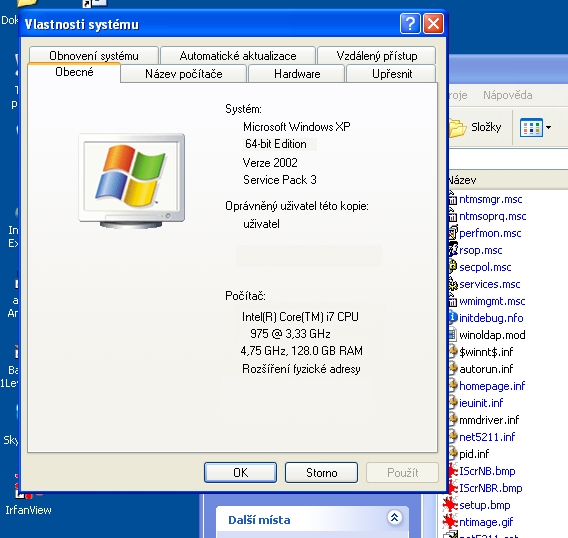Viewport: 568px width, 538px height.
Task: Open the Upřesnit tab
Action: (x=392, y=74)
